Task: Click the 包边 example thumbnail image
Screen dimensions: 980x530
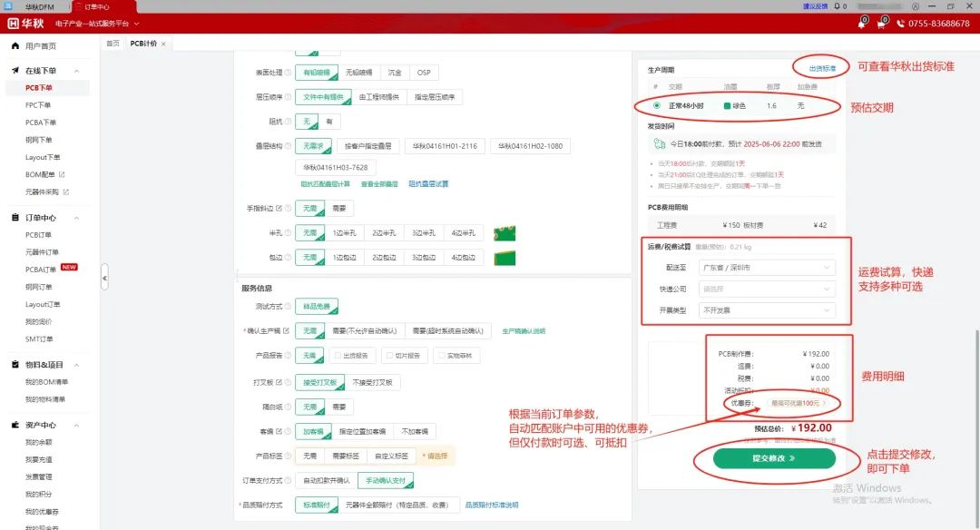Action: pyautogui.click(x=505, y=258)
